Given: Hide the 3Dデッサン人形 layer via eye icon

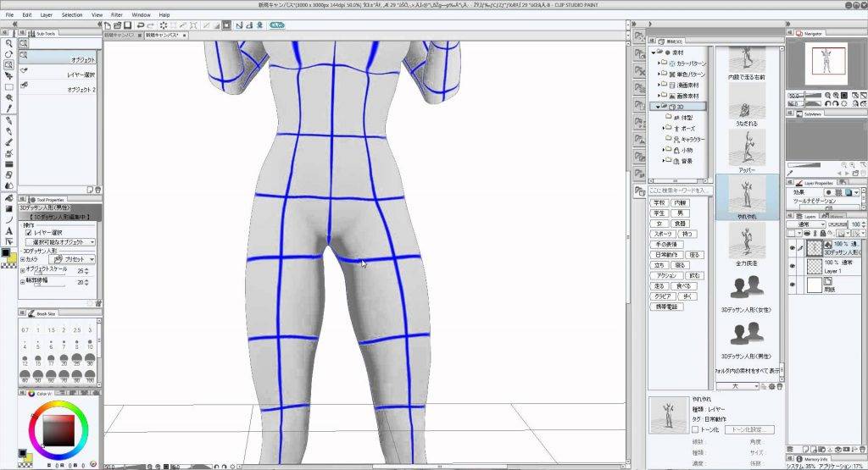Looking at the screenshot, I should (793, 248).
